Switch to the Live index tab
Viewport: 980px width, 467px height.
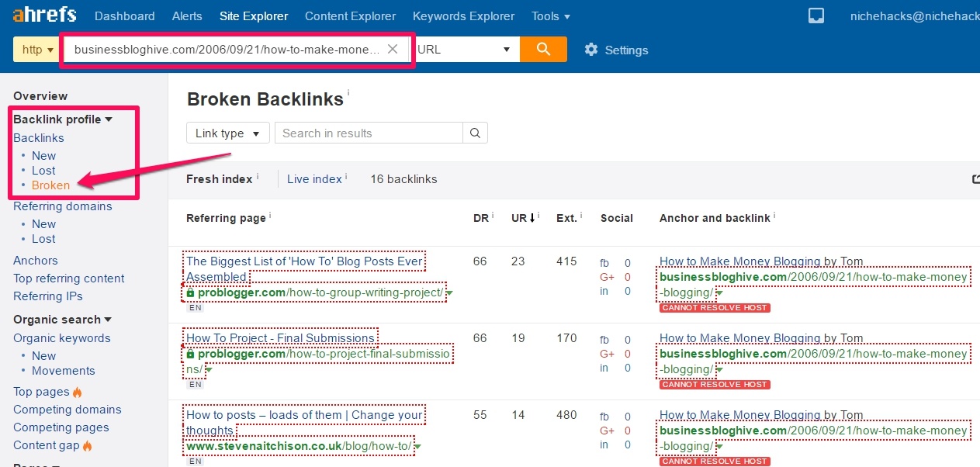314,179
